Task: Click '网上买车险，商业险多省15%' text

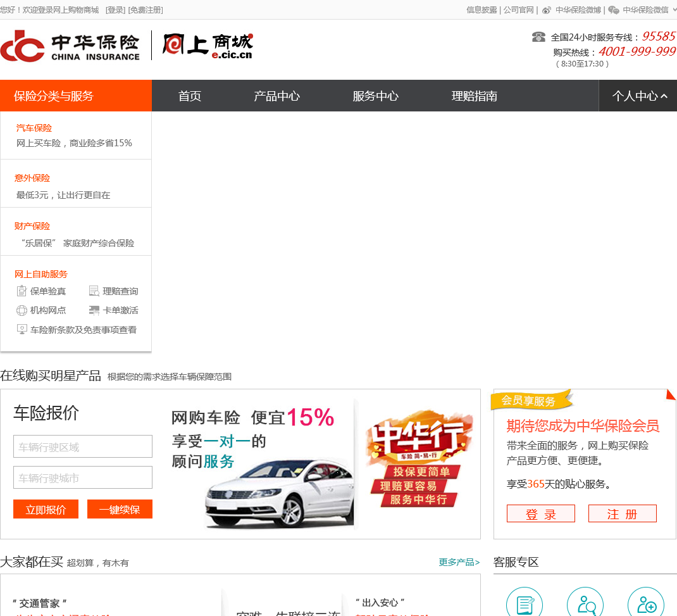Action: [74, 143]
